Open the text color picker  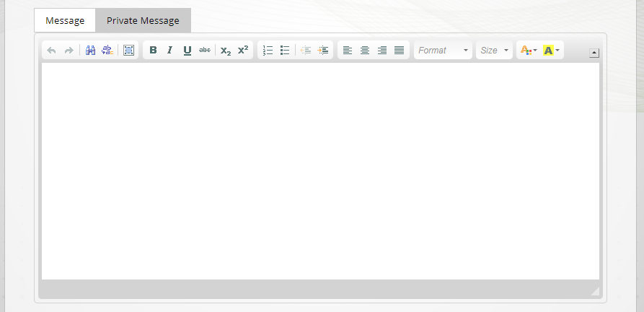(529, 51)
